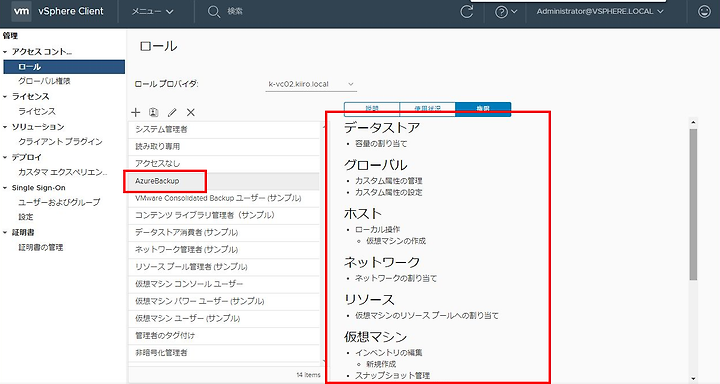720x384 pixels.
Task: Select 仮想マシン コンソール ユーザー role
Action: click(224, 284)
